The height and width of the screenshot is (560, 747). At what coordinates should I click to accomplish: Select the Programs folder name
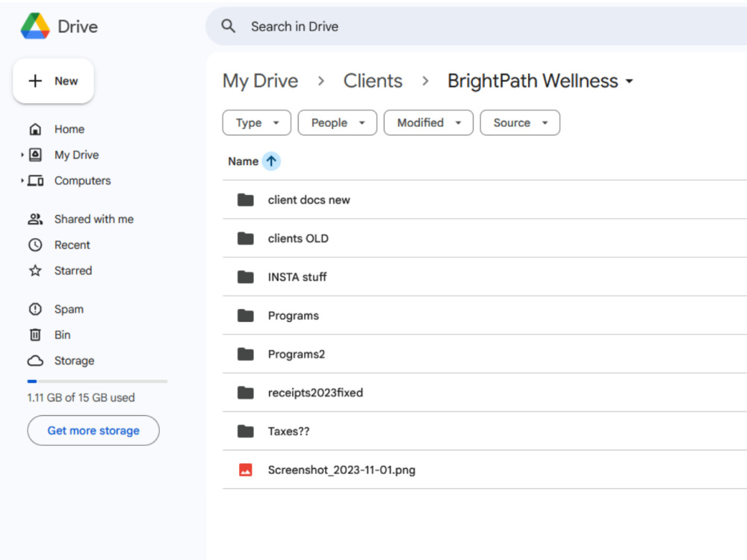pos(294,316)
